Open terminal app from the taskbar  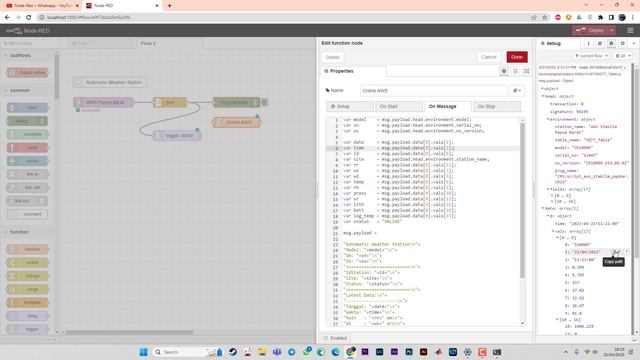[x=497, y=352]
